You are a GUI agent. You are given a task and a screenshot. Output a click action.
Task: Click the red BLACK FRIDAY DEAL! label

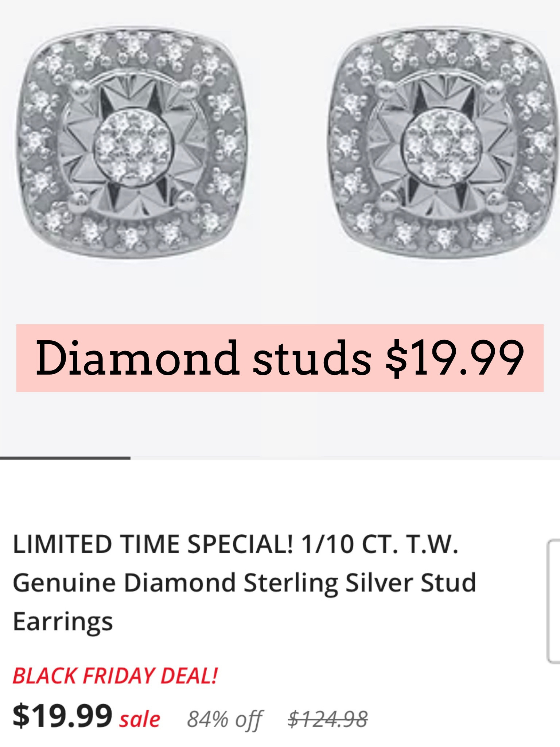click(115, 676)
